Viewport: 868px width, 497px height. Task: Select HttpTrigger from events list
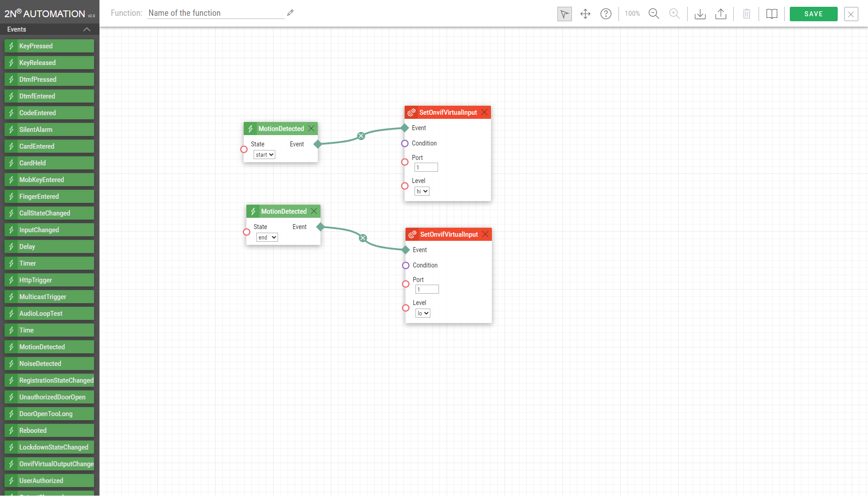click(49, 280)
